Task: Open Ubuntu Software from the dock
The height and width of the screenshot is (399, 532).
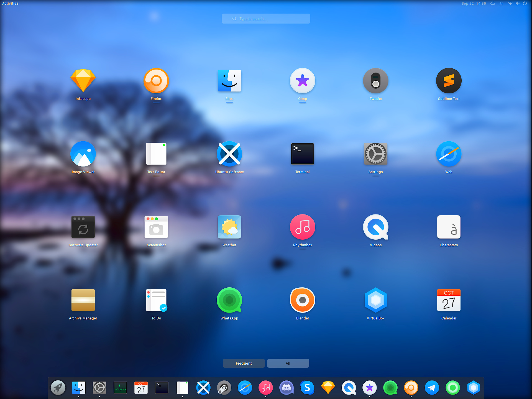Action: 203,388
